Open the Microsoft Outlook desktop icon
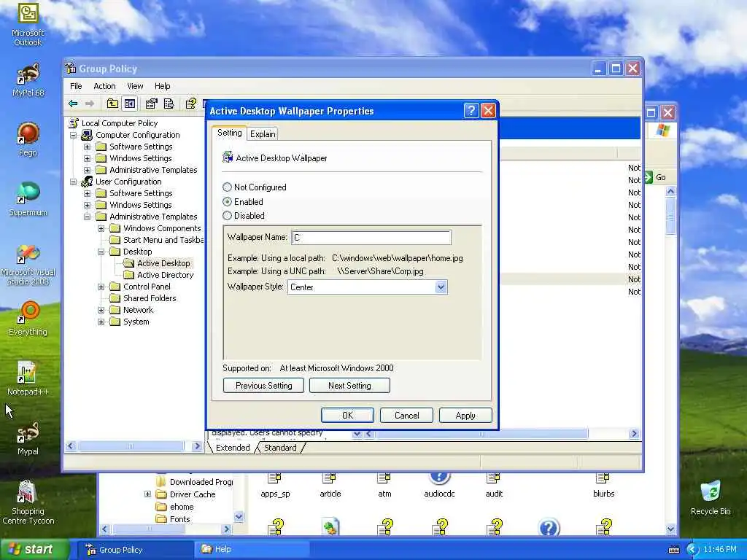The image size is (747, 560). pyautogui.click(x=28, y=25)
